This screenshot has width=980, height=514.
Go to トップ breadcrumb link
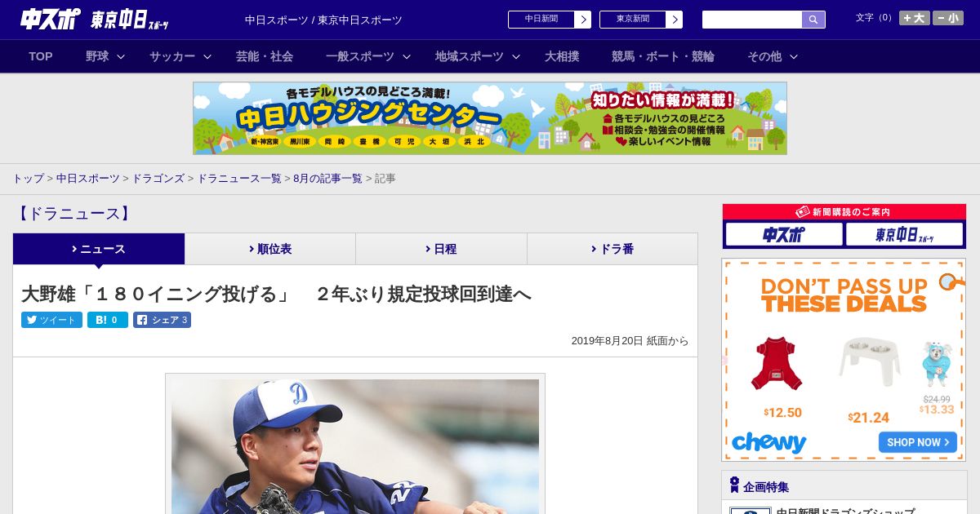coord(28,178)
